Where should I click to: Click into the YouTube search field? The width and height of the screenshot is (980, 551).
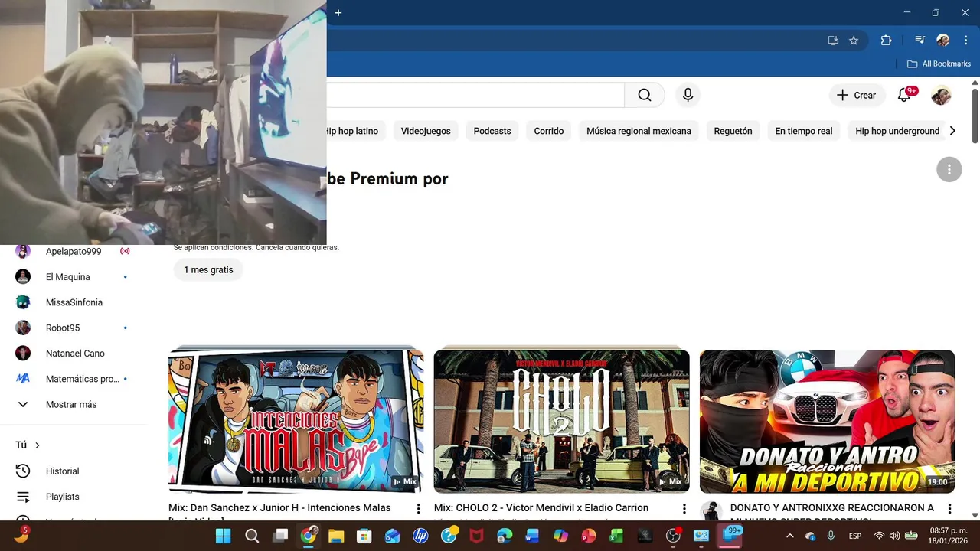(475, 95)
